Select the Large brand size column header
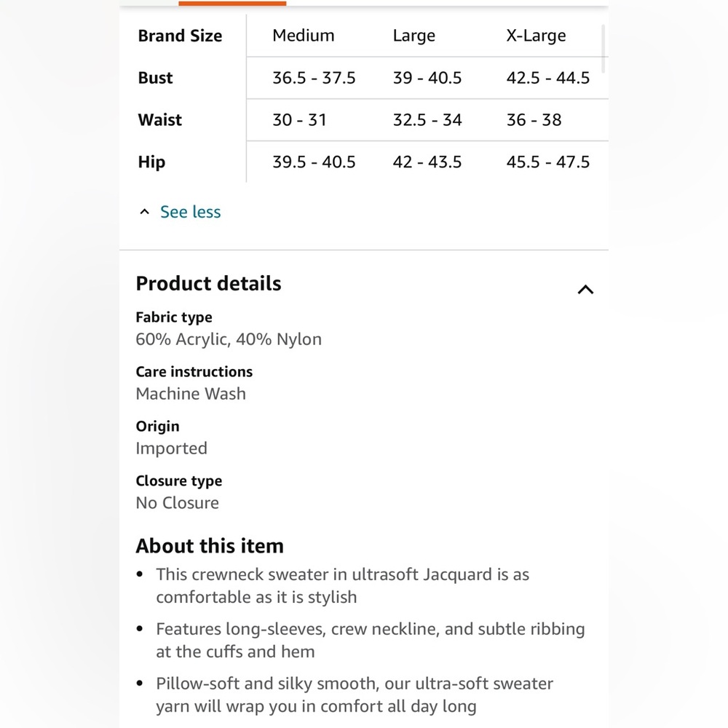The height and width of the screenshot is (728, 728). [414, 36]
